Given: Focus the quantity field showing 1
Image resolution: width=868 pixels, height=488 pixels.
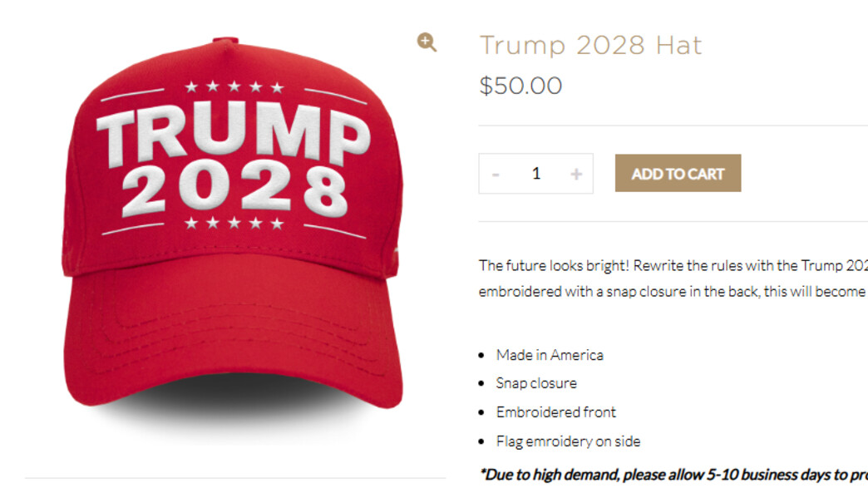Looking at the screenshot, I should coord(536,174).
